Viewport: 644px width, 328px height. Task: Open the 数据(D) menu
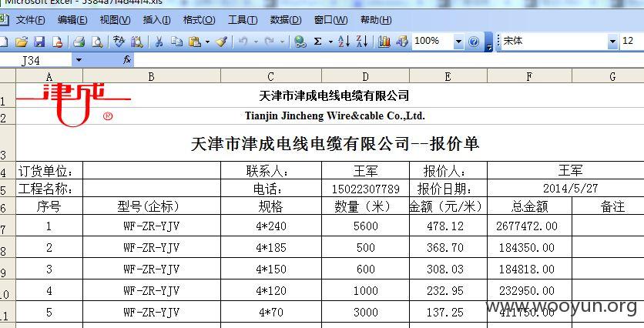point(286,20)
